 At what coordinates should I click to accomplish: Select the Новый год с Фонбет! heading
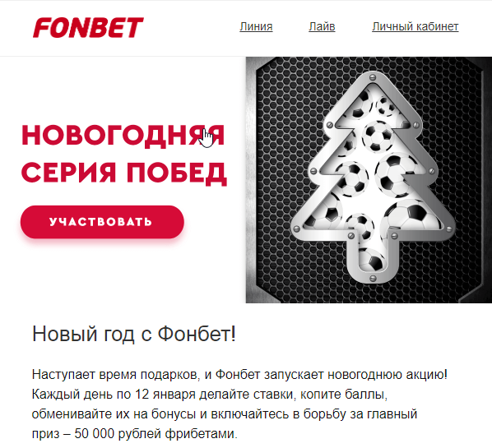click(133, 334)
